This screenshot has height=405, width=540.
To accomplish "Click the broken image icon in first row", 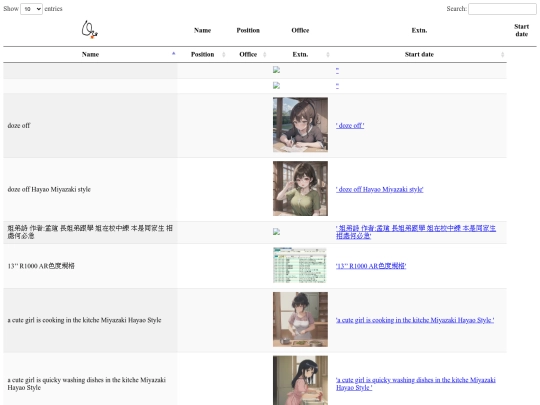I will coord(276,70).
